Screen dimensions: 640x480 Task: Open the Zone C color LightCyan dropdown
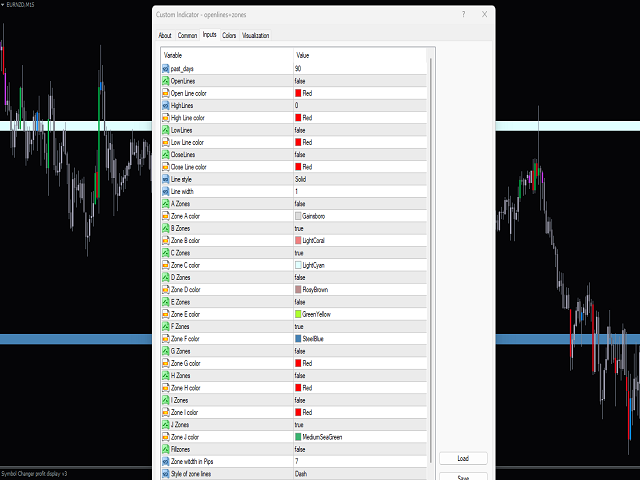coord(360,265)
